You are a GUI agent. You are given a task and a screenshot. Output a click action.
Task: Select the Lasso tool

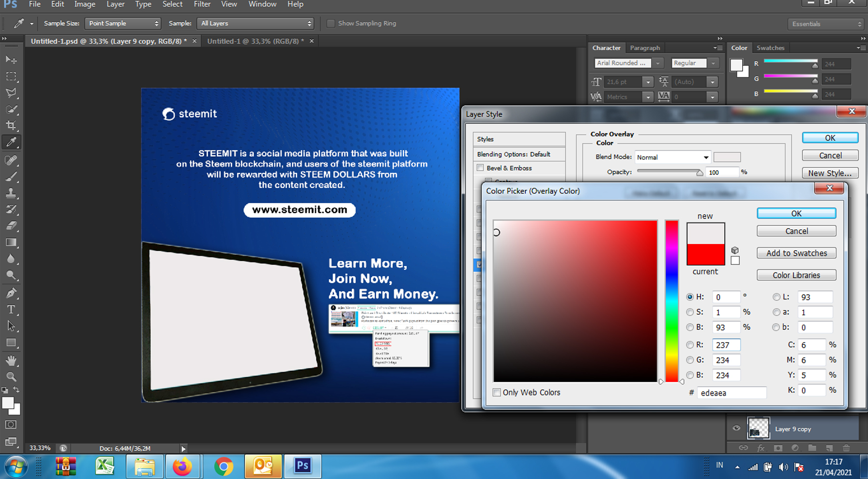click(11, 93)
